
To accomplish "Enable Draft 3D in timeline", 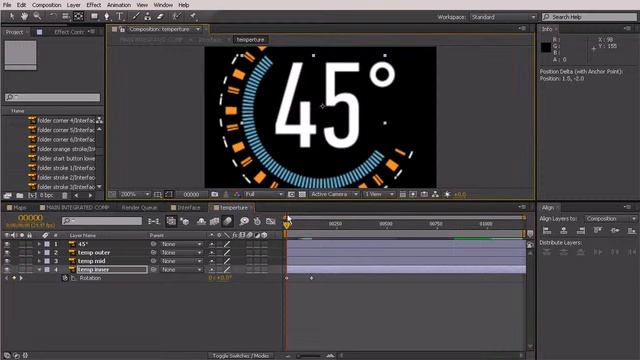I will click(x=184, y=221).
